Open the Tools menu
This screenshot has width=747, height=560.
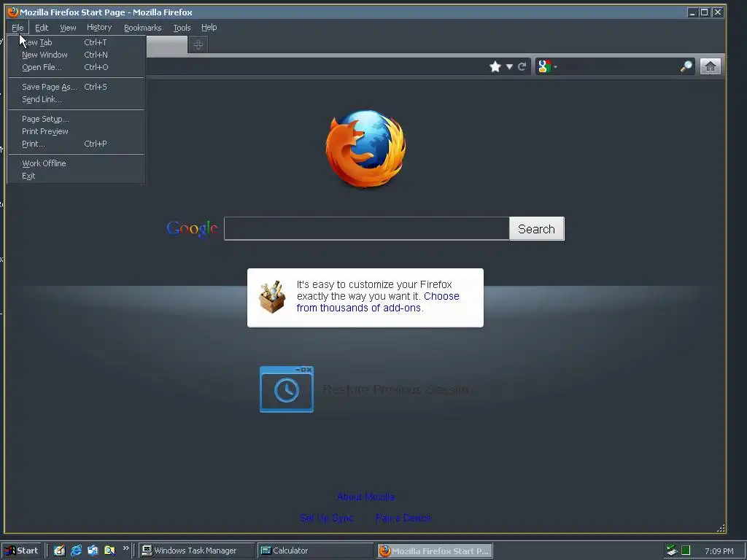(182, 28)
